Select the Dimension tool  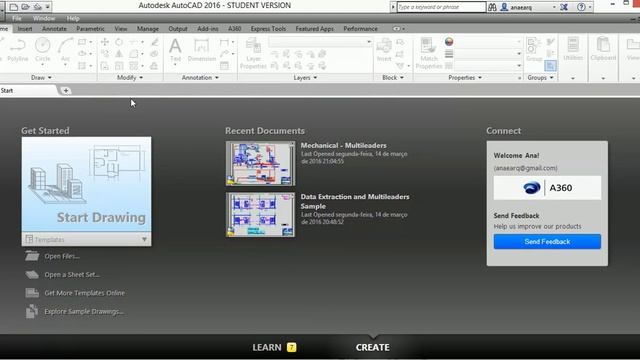click(202, 50)
